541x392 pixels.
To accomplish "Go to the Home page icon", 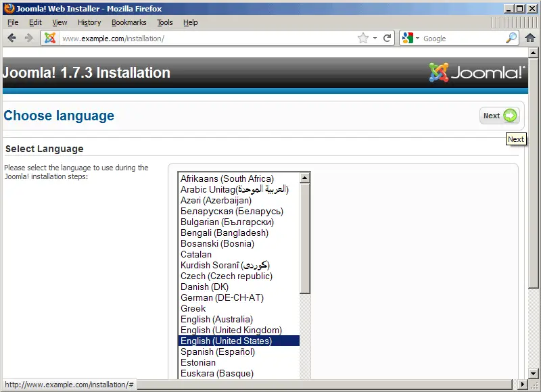I will pyautogui.click(x=530, y=38).
